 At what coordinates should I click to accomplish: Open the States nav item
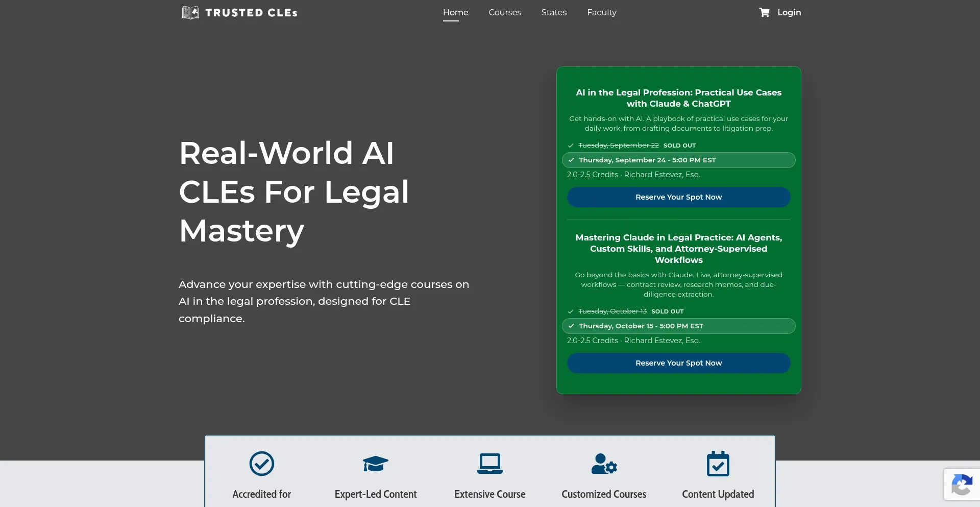click(x=554, y=12)
